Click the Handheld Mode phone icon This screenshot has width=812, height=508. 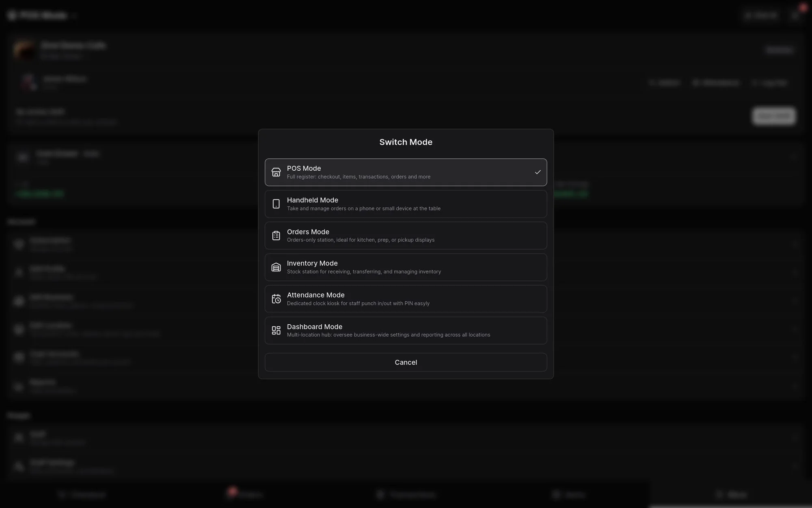point(276,204)
